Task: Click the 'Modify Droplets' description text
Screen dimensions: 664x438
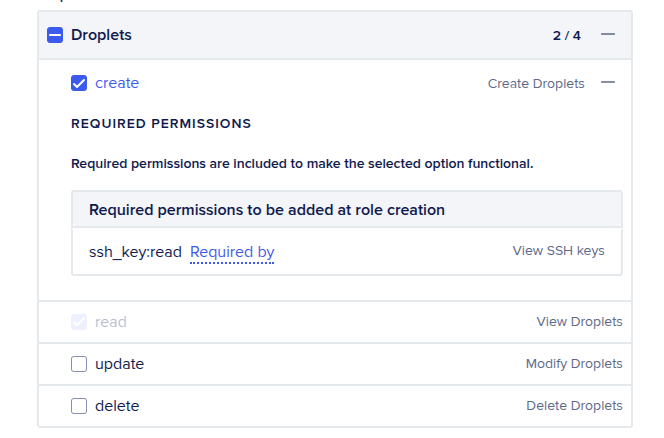Action: point(574,364)
